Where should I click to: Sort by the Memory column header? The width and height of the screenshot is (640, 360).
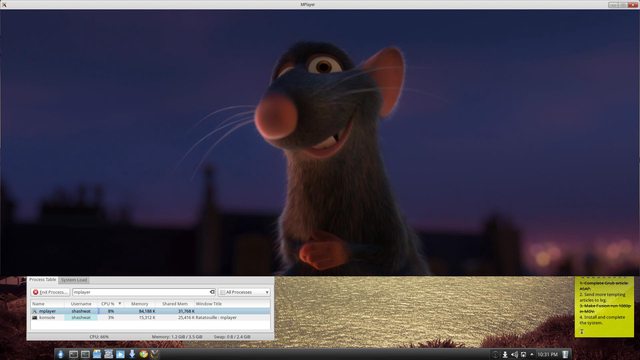tap(140, 304)
